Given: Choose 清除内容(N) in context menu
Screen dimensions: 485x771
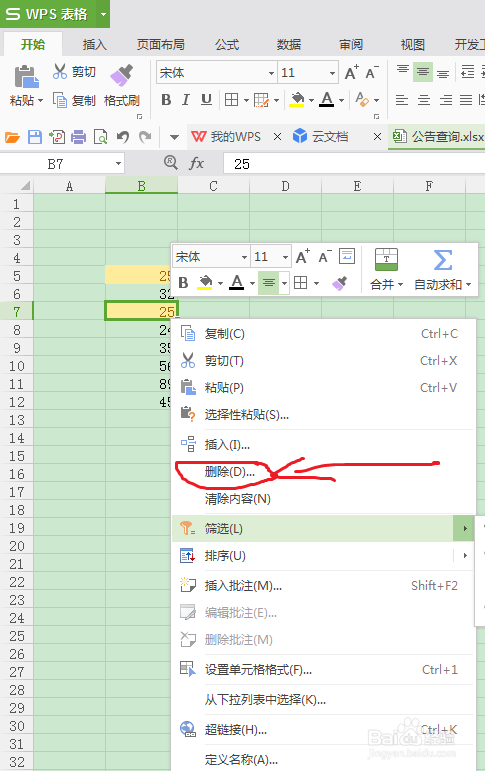Looking at the screenshot, I should (324, 499).
